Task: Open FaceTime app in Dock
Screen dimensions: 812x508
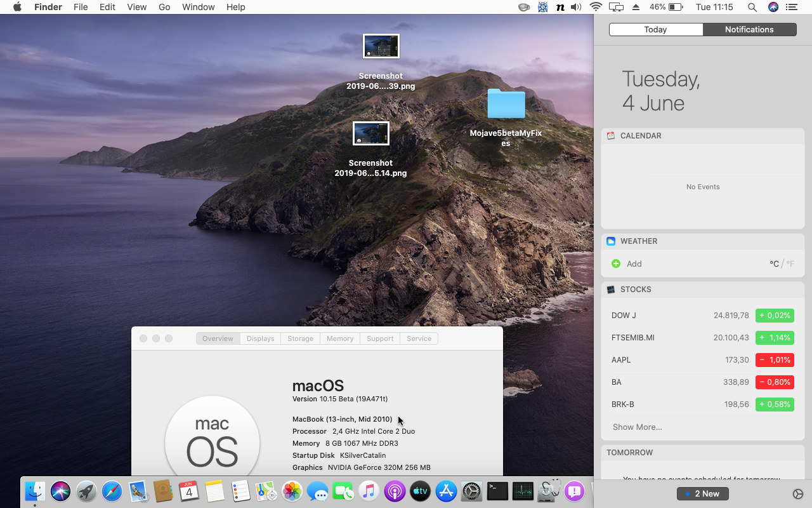Action: 343,491
